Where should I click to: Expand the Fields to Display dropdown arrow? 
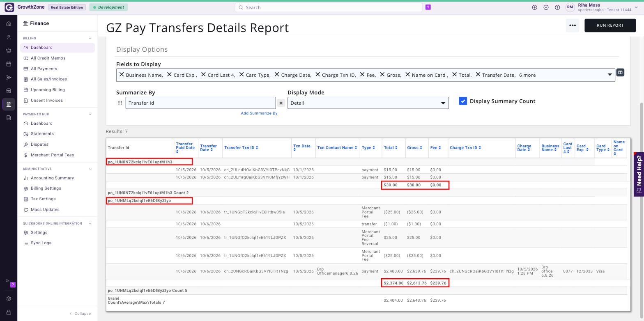[x=609, y=75]
